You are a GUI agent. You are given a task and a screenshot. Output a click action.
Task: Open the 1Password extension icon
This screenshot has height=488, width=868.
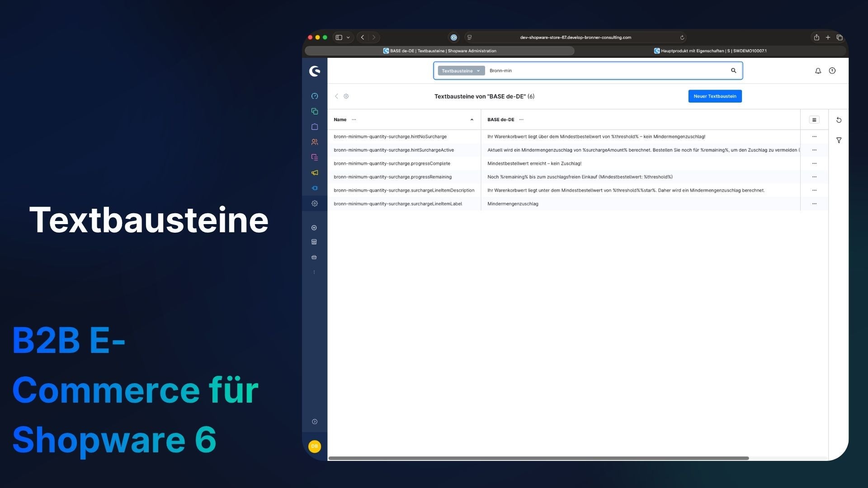pos(454,38)
